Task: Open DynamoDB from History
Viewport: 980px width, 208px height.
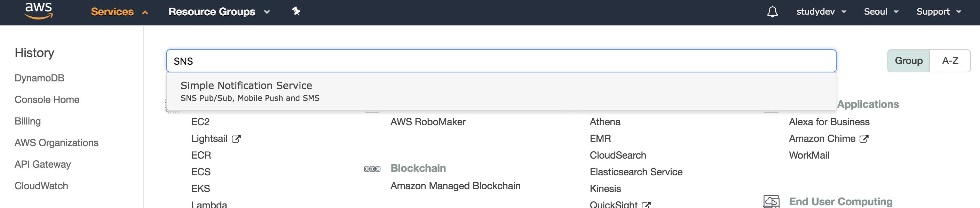Action: tap(40, 78)
